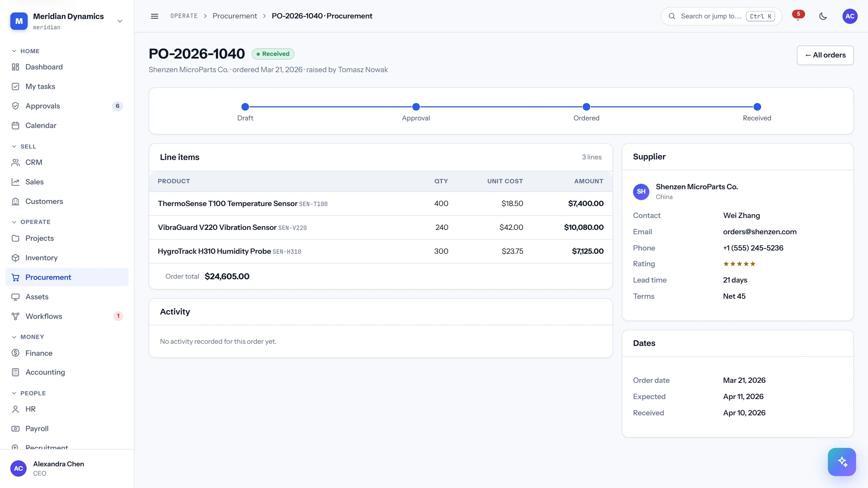Screen dimensions: 868x488
Task: Switch to dark mode with moon icon
Action: 823,16
